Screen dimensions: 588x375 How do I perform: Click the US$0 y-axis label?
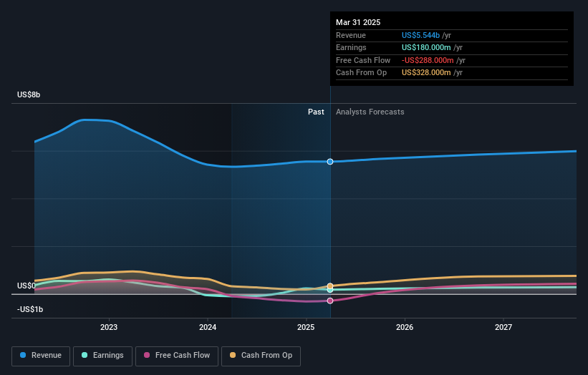coord(26,286)
